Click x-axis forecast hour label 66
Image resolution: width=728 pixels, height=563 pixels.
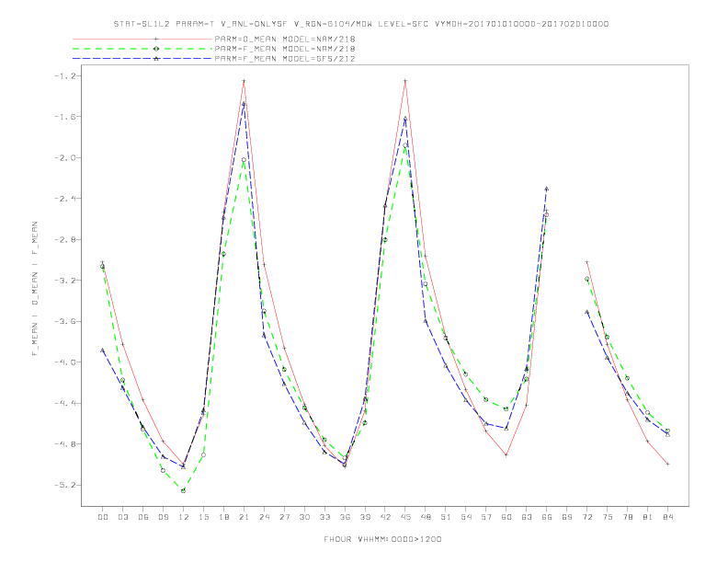point(547,517)
